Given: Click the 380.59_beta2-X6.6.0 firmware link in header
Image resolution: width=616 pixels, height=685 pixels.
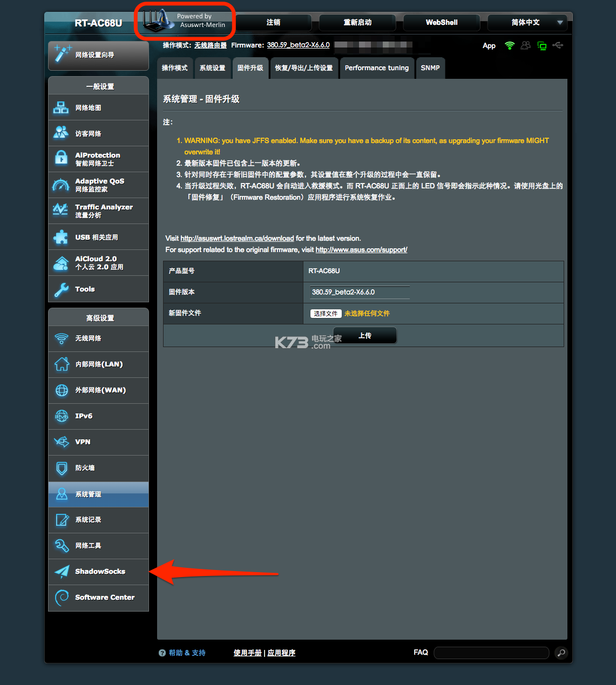Looking at the screenshot, I should pyautogui.click(x=299, y=45).
